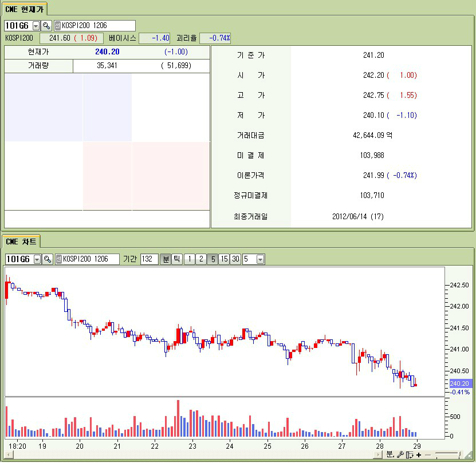Switch to the CME 차트 tab
The width and height of the screenshot is (476, 463).
(21, 242)
